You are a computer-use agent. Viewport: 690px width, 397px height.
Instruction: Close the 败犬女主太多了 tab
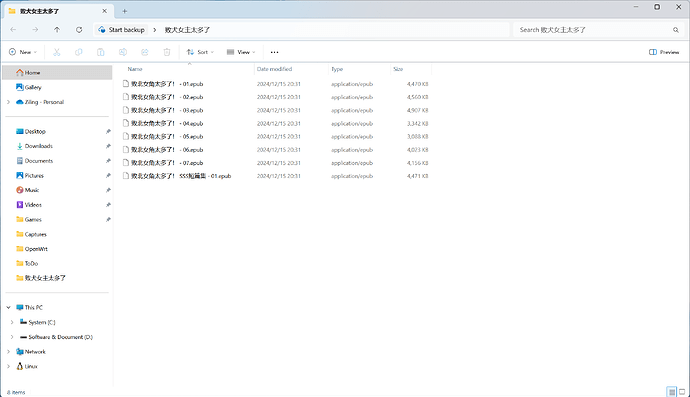(x=104, y=11)
